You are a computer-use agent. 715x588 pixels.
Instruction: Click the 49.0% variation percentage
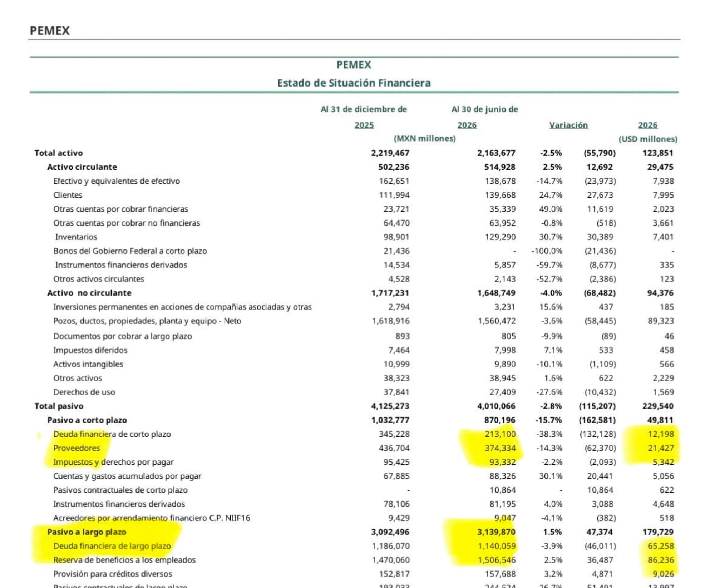pos(551,209)
